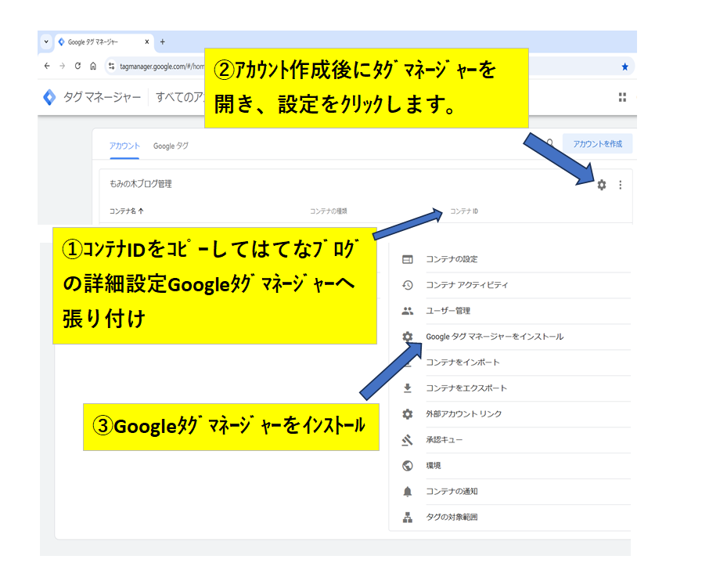Open a new browser tab with plus
709x588 pixels.
162,42
